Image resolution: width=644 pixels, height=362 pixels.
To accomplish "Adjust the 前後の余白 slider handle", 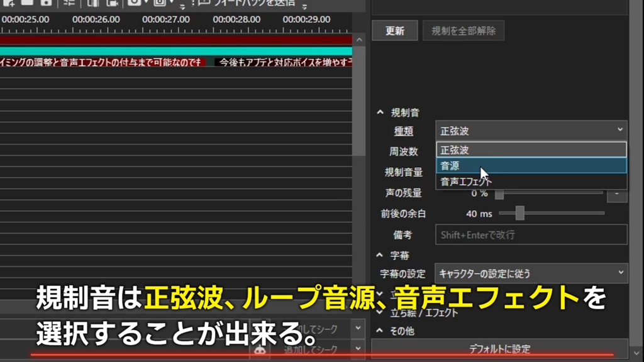I will pos(520,213).
